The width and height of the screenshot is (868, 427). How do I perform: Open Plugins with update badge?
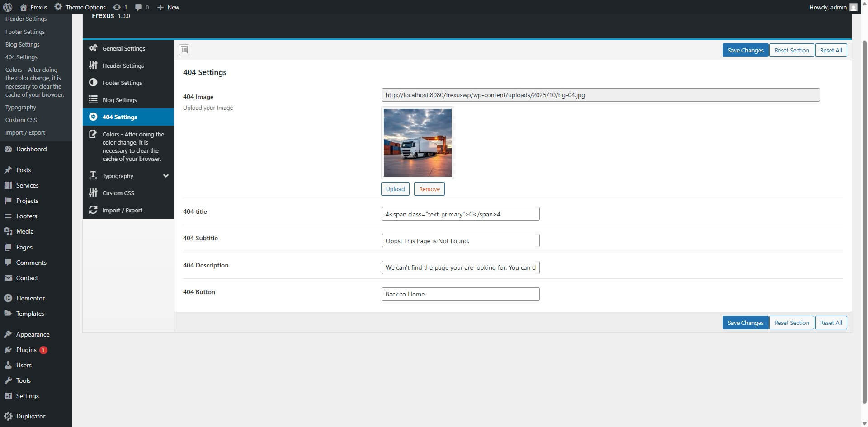click(x=26, y=350)
